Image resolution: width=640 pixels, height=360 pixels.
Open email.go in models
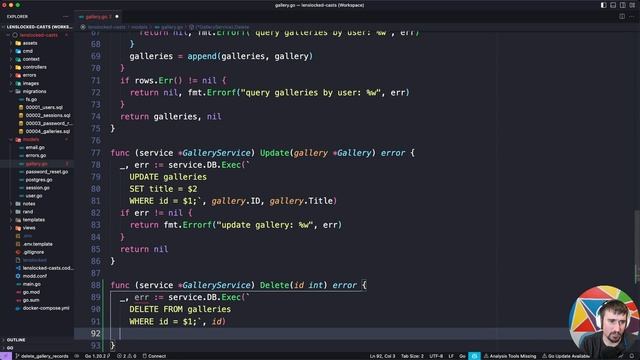[35, 147]
